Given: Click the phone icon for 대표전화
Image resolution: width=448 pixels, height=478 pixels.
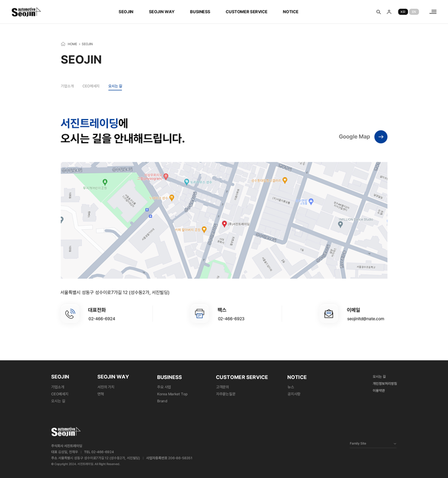Looking at the screenshot, I should coord(70,314).
